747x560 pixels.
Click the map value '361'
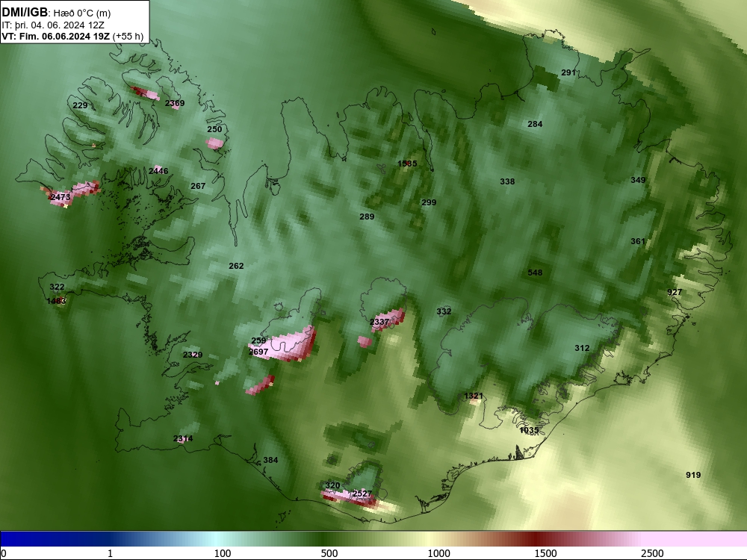coord(638,241)
